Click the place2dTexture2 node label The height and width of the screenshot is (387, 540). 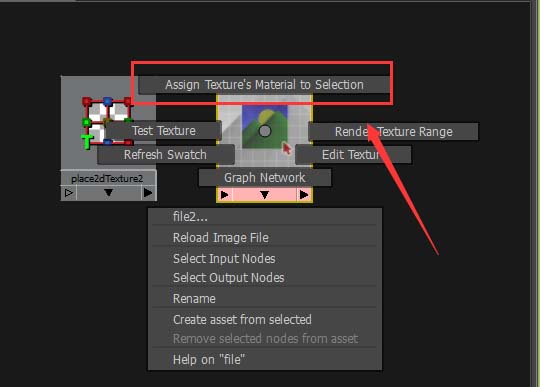pos(107,179)
